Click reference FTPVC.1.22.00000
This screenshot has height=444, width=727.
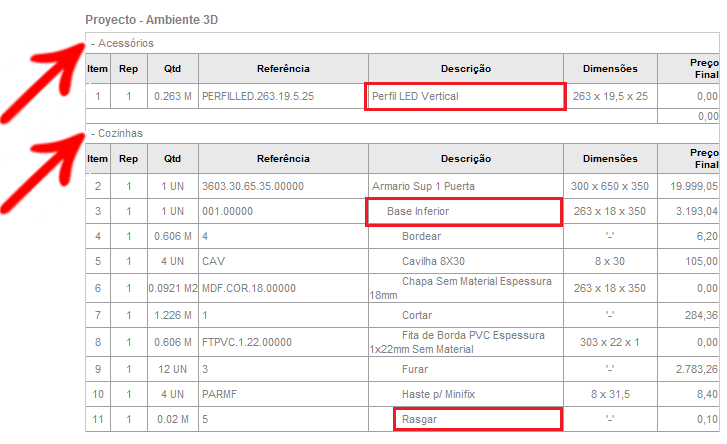click(x=247, y=341)
